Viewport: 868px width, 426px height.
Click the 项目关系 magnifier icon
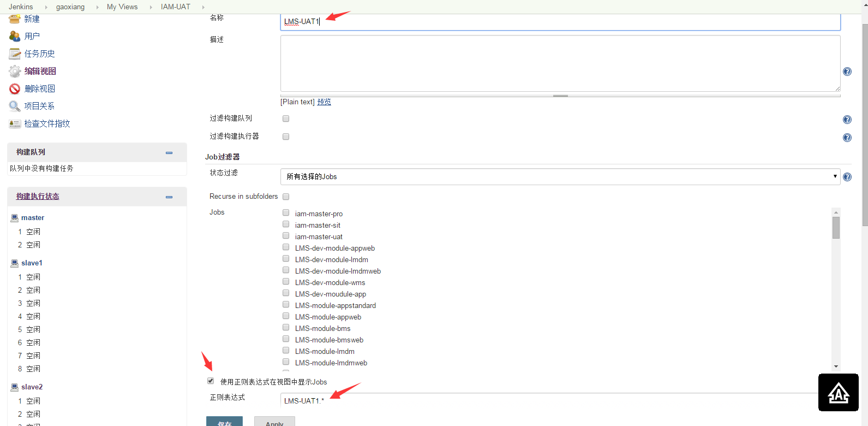pos(15,106)
